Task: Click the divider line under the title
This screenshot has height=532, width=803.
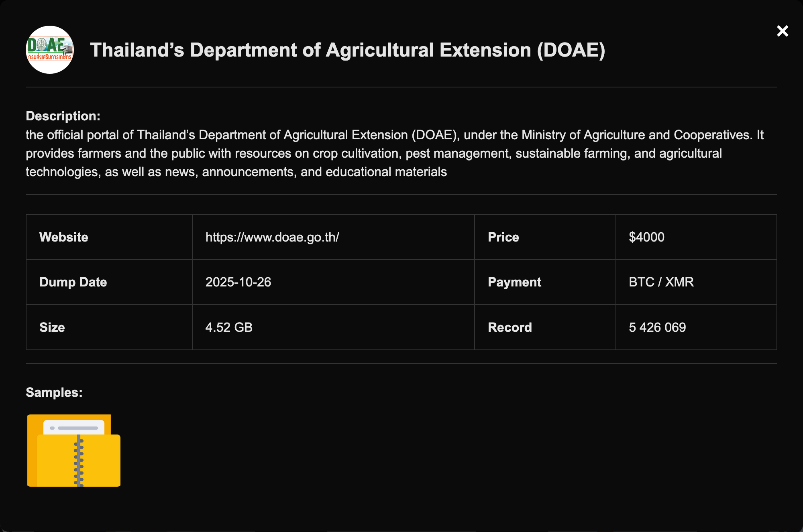Action: (x=401, y=87)
